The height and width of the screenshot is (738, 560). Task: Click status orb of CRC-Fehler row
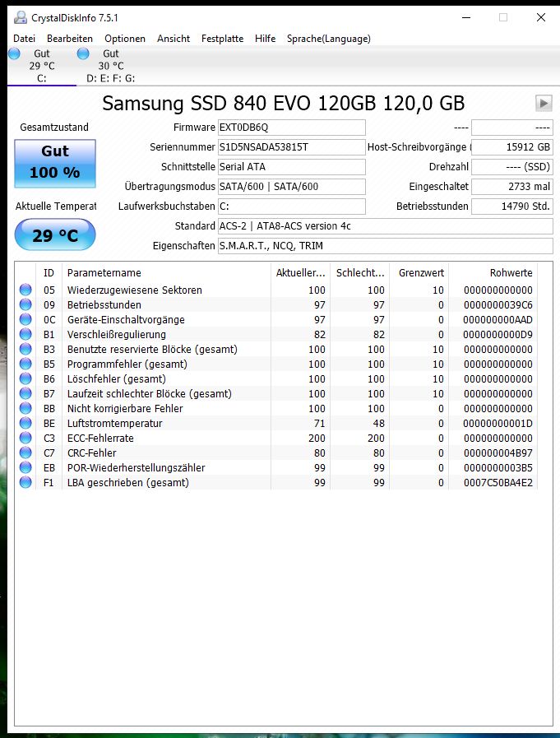[25, 453]
